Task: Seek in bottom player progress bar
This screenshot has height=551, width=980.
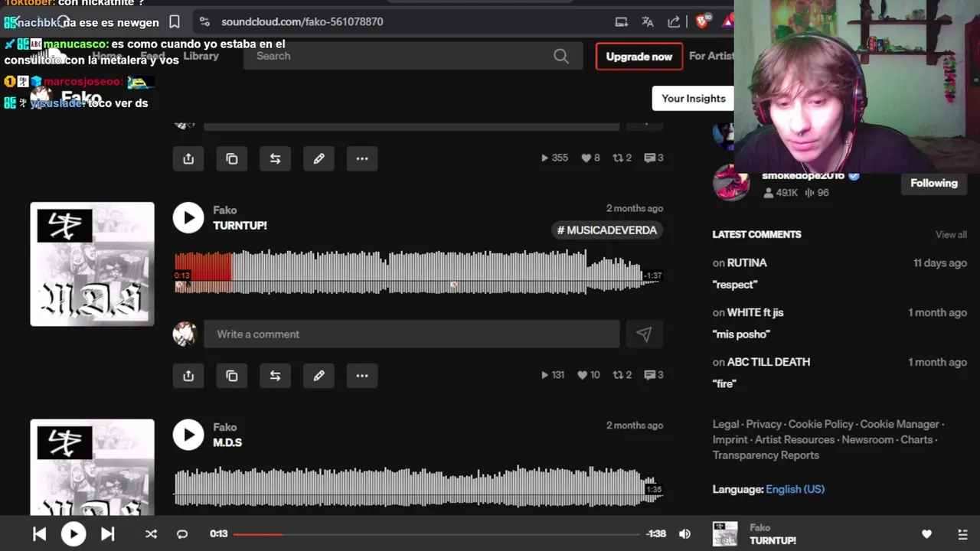Action: click(436, 534)
